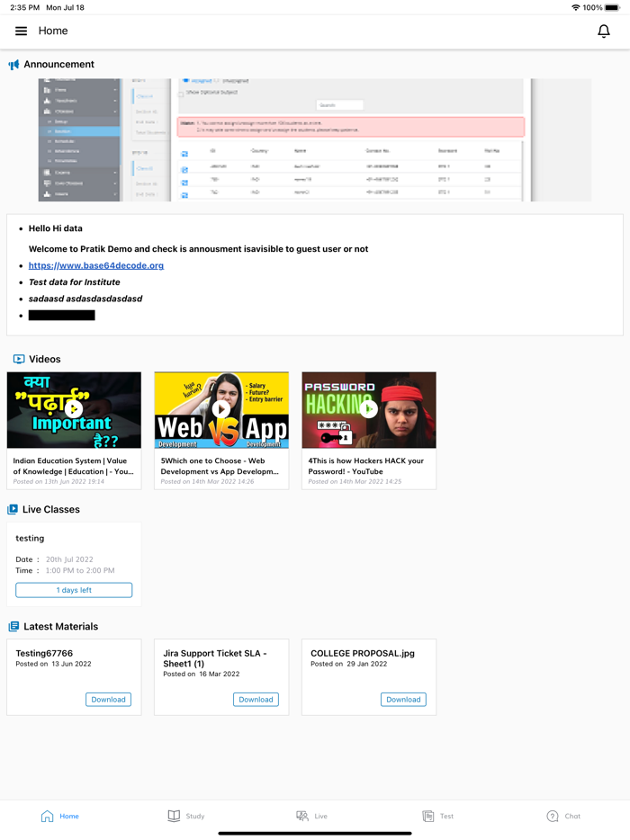Open '4This is how Hackers HACK' title
Image resolution: width=630 pixels, height=840 pixels.
point(365,466)
